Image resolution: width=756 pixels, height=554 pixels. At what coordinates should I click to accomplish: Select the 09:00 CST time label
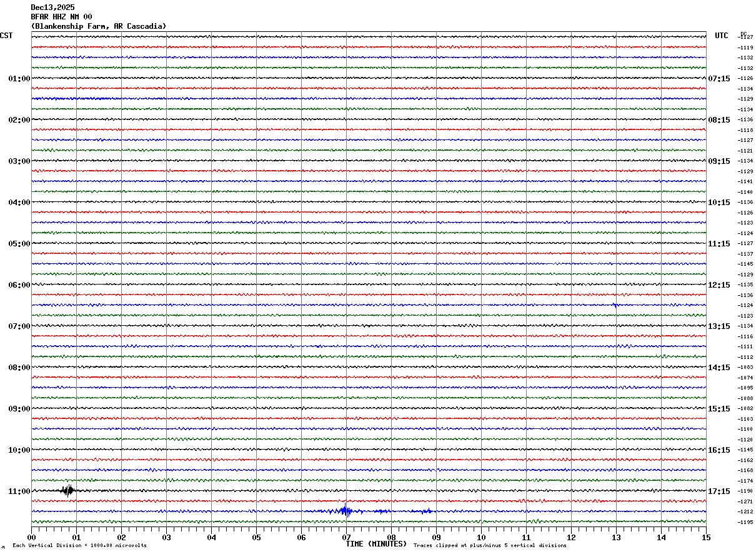click(19, 409)
